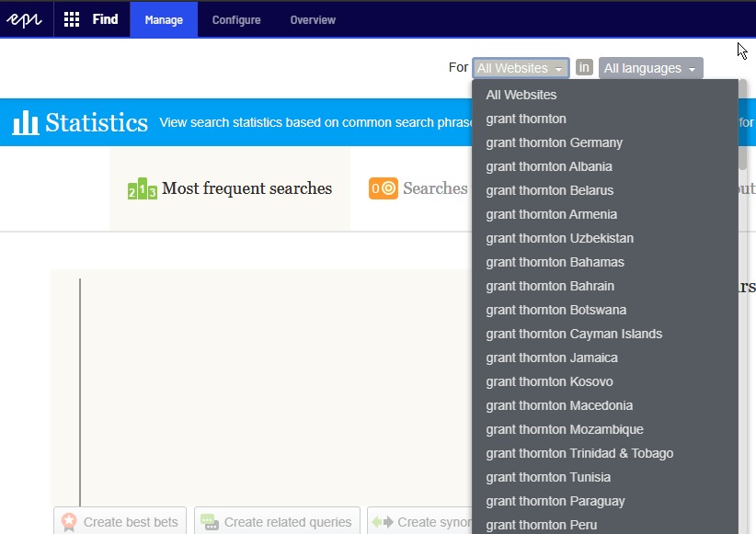
Task: Open the apps grid menu icon
Action: (72, 19)
